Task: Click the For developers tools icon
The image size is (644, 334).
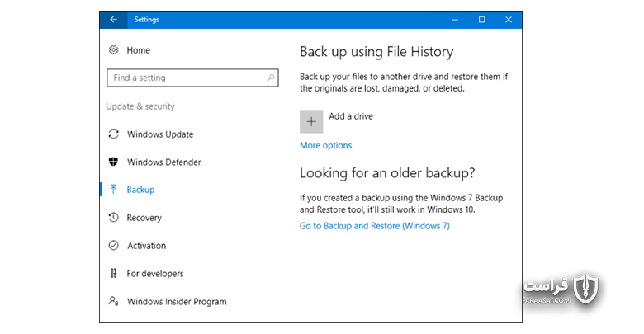Action: pos(114,273)
